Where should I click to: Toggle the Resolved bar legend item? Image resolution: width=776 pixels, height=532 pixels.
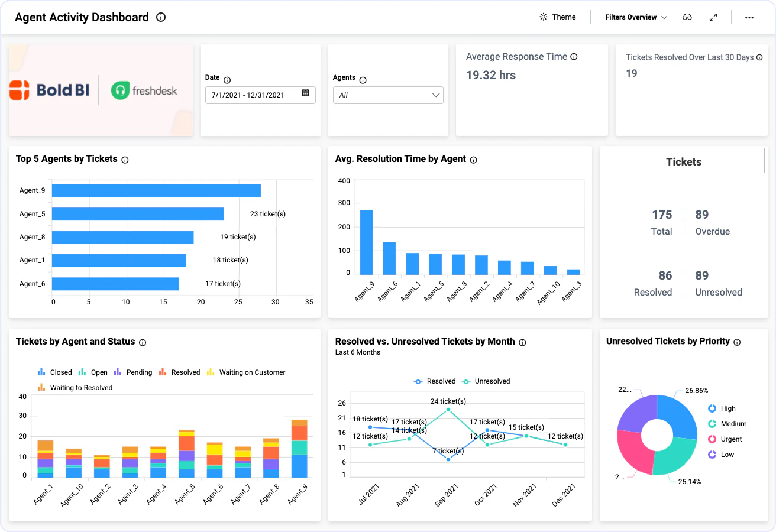[179, 372]
